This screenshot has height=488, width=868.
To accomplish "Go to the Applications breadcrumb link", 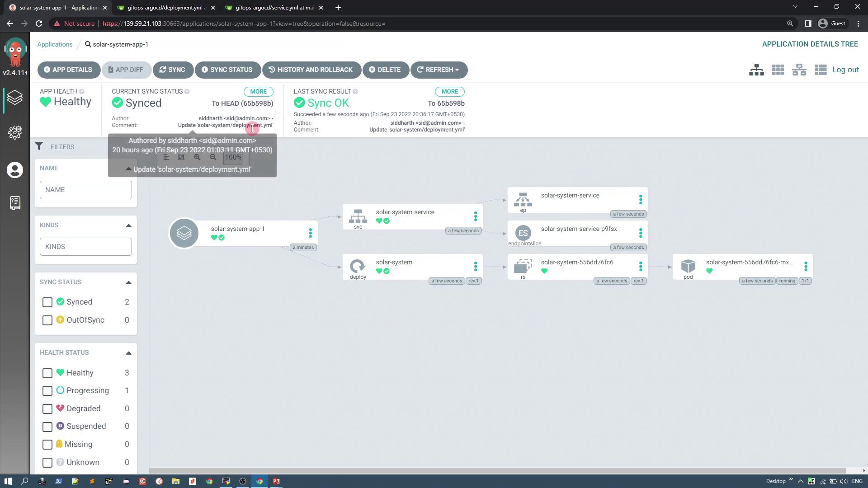I will click(x=55, y=44).
